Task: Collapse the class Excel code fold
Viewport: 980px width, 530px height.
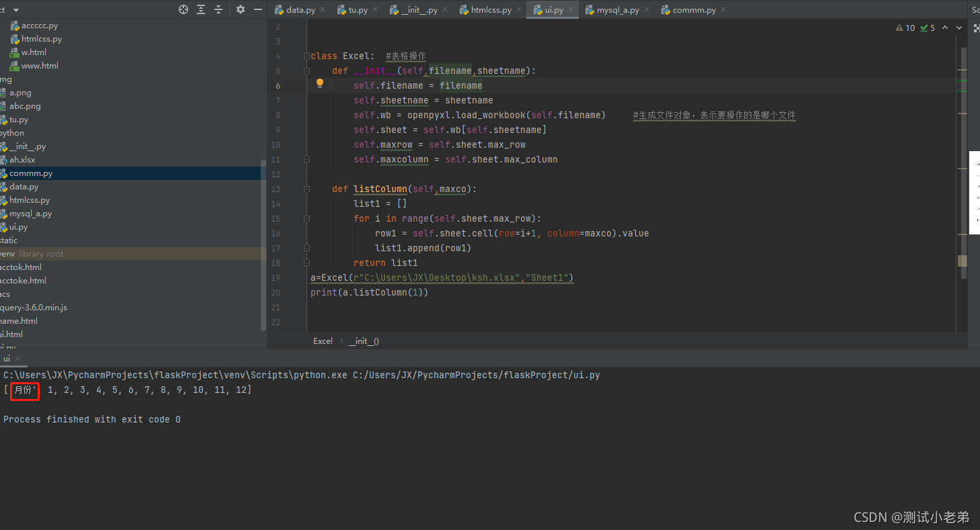Action: [307, 56]
